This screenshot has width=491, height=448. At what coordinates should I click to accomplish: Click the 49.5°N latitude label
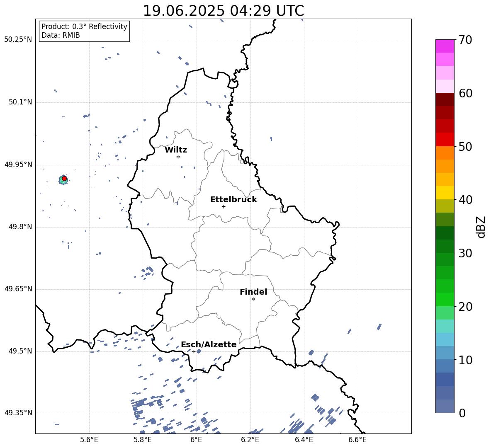click(20, 351)
